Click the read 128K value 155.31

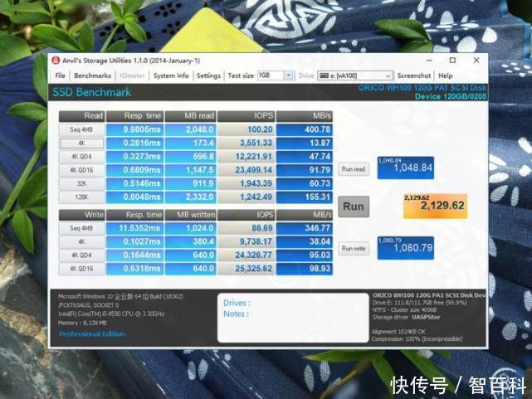point(305,197)
